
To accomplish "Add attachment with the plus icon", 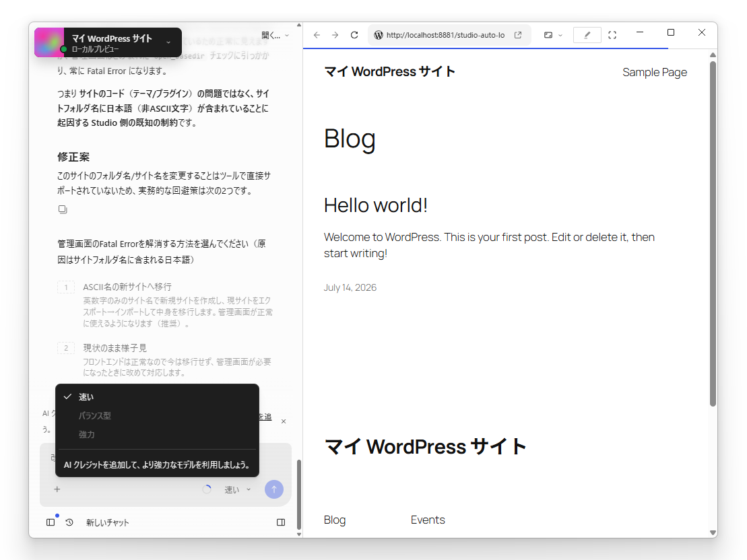I will [57, 489].
